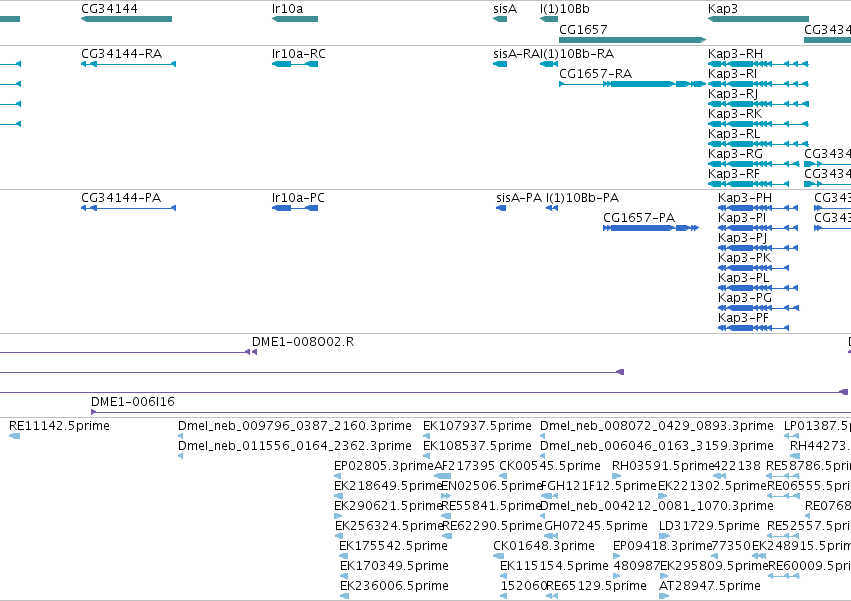The height and width of the screenshot is (601, 851).
Task: Select the RE65129.5prime EST
Action: click(552, 596)
